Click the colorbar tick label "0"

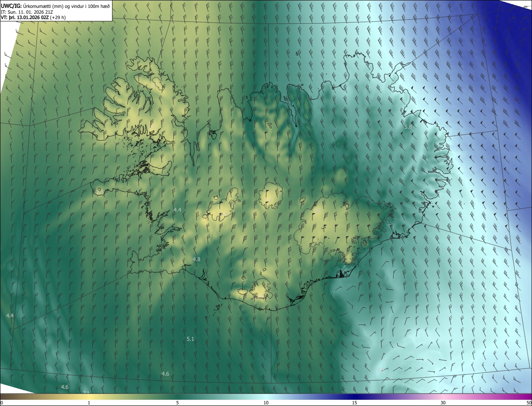[x=2, y=403]
